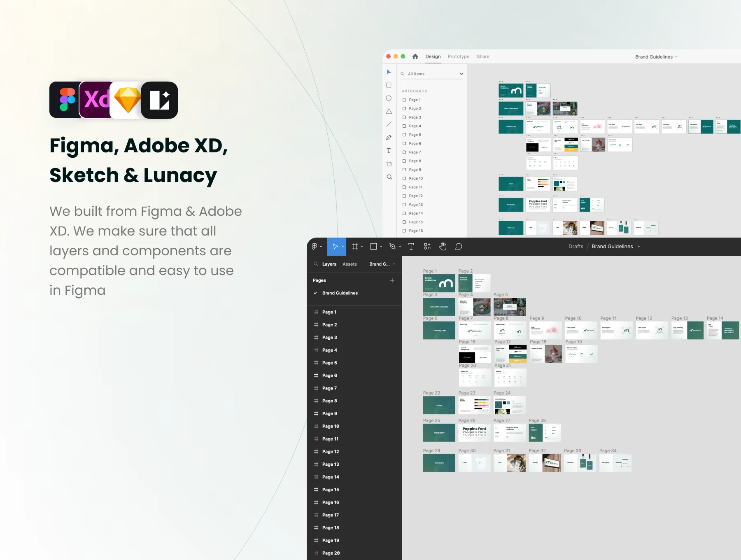741x560 pixels.
Task: Select the Adobe XD Pen tool
Action: click(389, 138)
